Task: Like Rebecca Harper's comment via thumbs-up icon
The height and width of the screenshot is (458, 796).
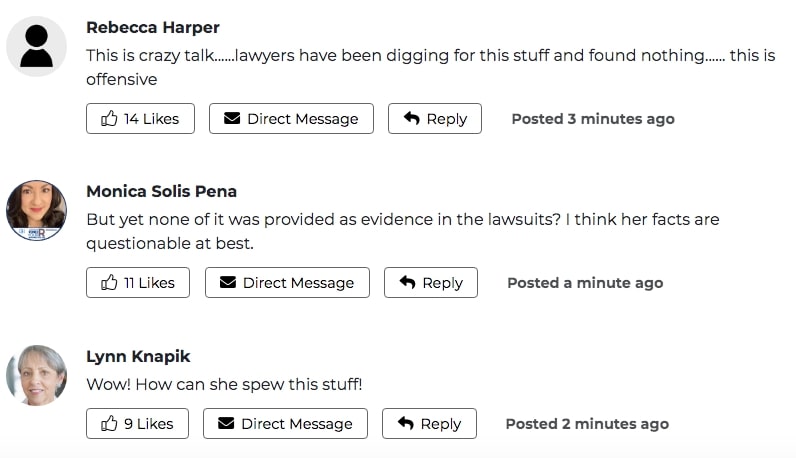Action: (109, 118)
